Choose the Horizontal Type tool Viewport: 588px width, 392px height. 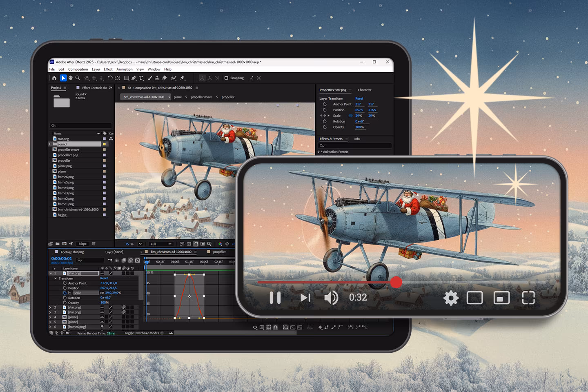141,78
